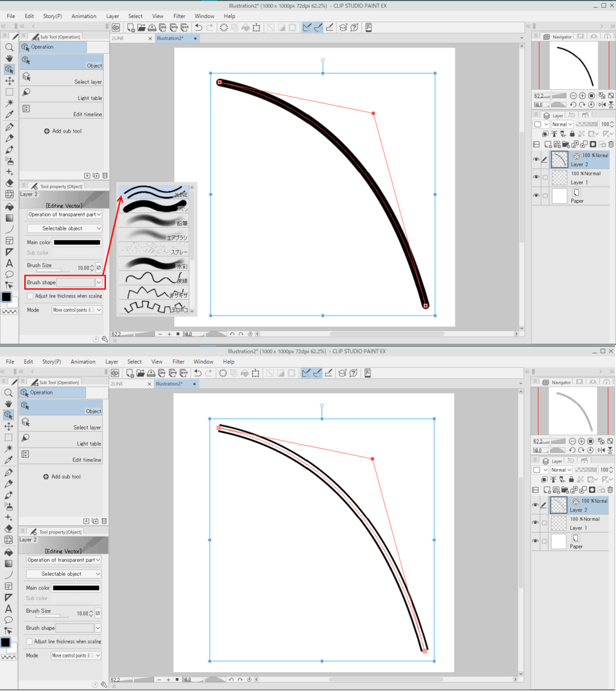
Task: Click Zoom out minus icon in top Navigator
Action: pos(573,96)
